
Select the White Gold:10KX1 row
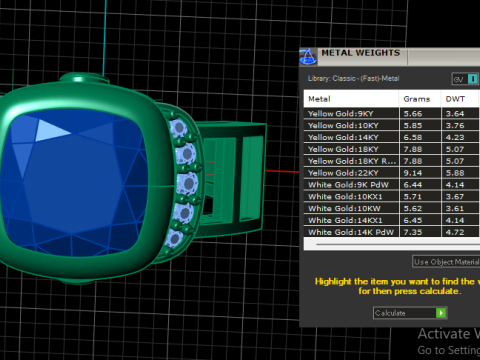click(392, 196)
